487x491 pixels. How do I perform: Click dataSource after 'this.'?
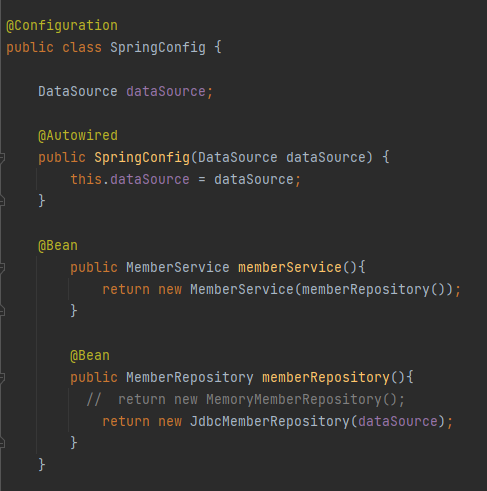(x=150, y=179)
